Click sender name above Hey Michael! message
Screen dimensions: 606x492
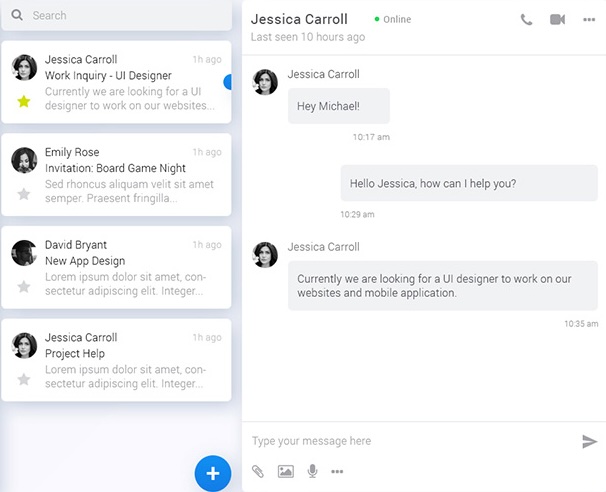(323, 74)
